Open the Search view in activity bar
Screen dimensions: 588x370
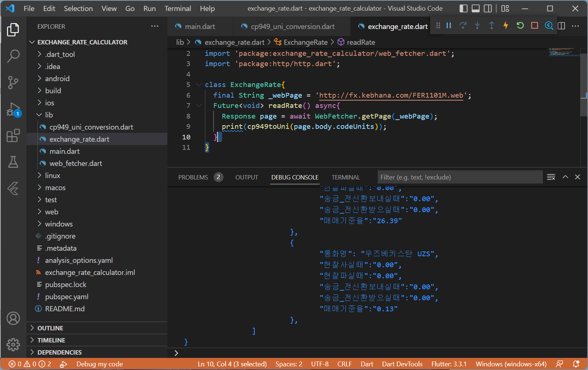tap(13, 56)
